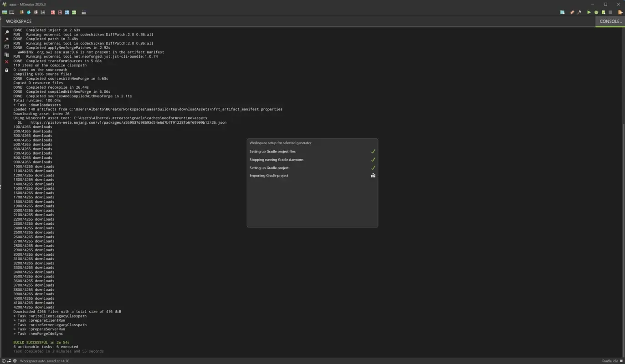Launch the debug client bug icon
625x364 pixels.
point(596,12)
